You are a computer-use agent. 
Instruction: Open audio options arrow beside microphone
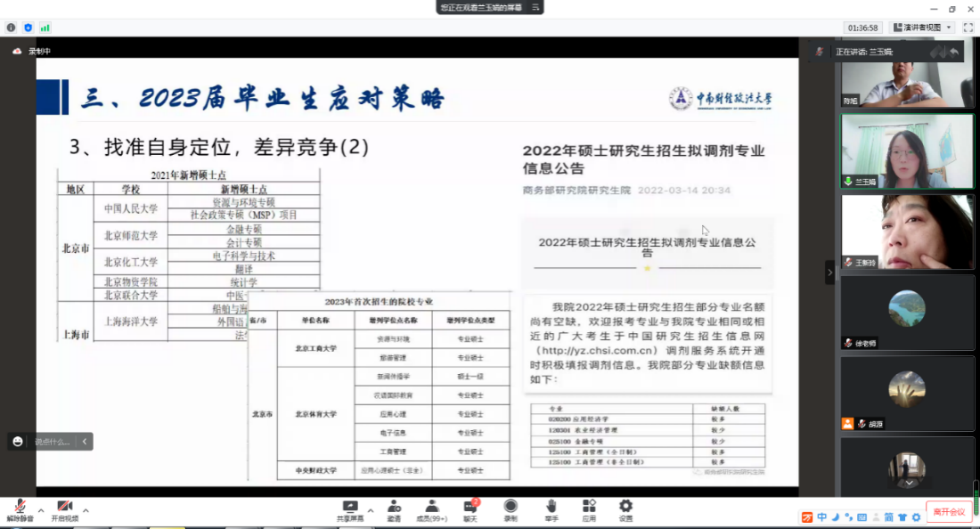pyautogui.click(x=41, y=510)
